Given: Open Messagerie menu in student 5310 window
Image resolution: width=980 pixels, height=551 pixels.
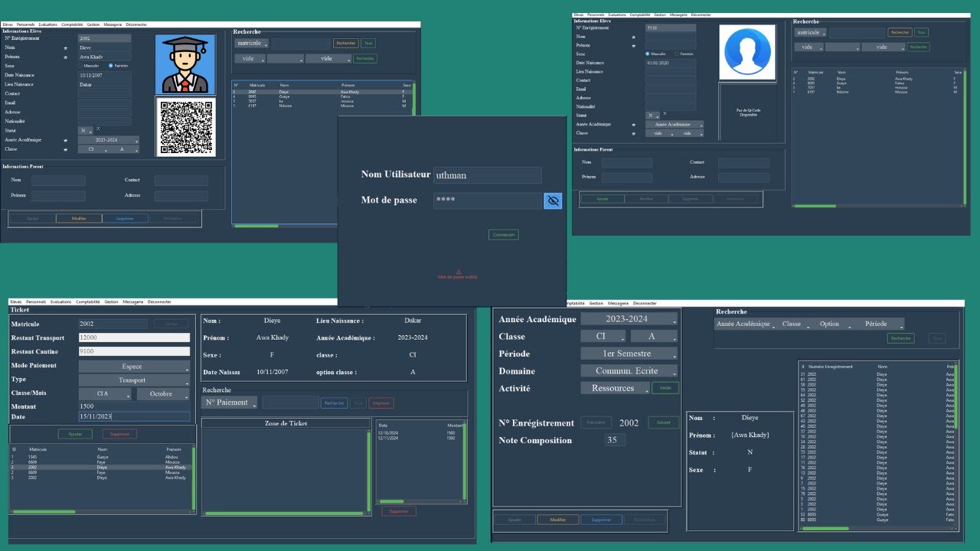Looking at the screenshot, I should (x=678, y=15).
